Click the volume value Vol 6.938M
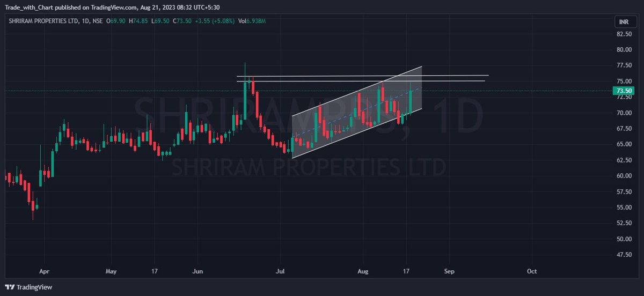Screen dimensions: 644x296 click(253, 21)
